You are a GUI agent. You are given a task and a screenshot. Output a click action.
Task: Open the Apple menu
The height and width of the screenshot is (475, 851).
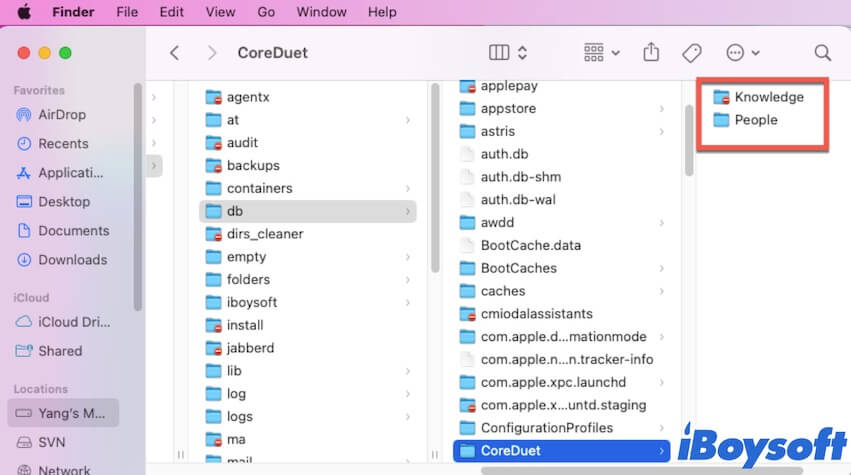(x=24, y=11)
